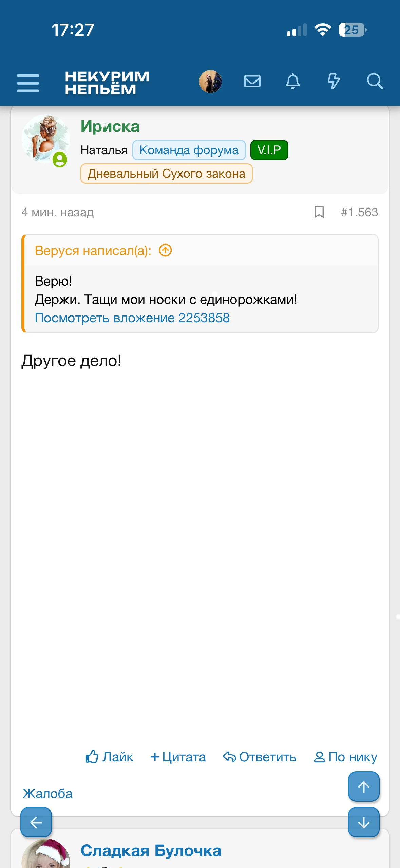Open private messages envelope icon
The width and height of the screenshot is (400, 868).
(x=252, y=82)
